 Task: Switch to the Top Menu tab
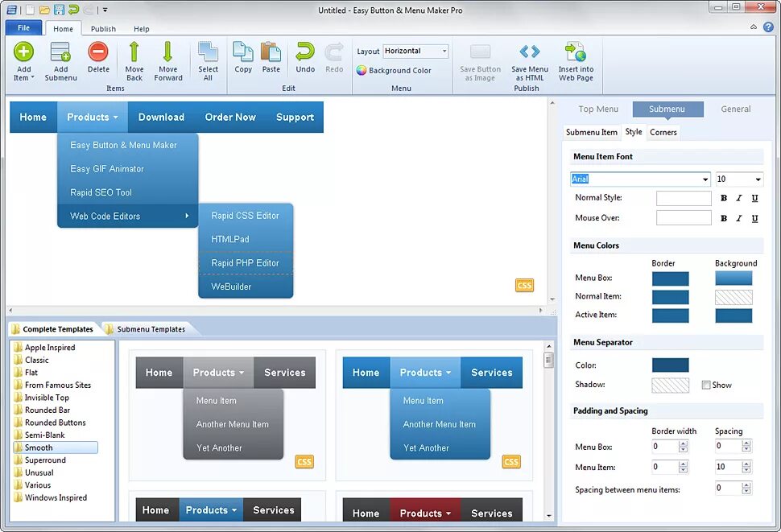[598, 109]
